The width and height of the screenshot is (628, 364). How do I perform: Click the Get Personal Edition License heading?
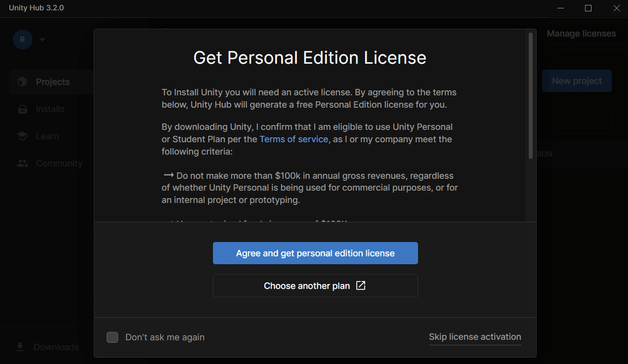click(310, 58)
